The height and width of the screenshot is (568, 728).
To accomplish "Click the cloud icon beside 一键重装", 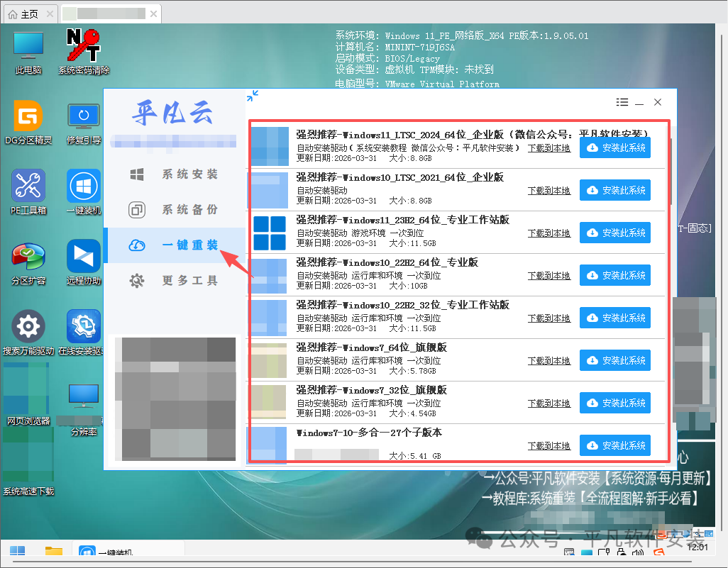I will click(x=137, y=245).
